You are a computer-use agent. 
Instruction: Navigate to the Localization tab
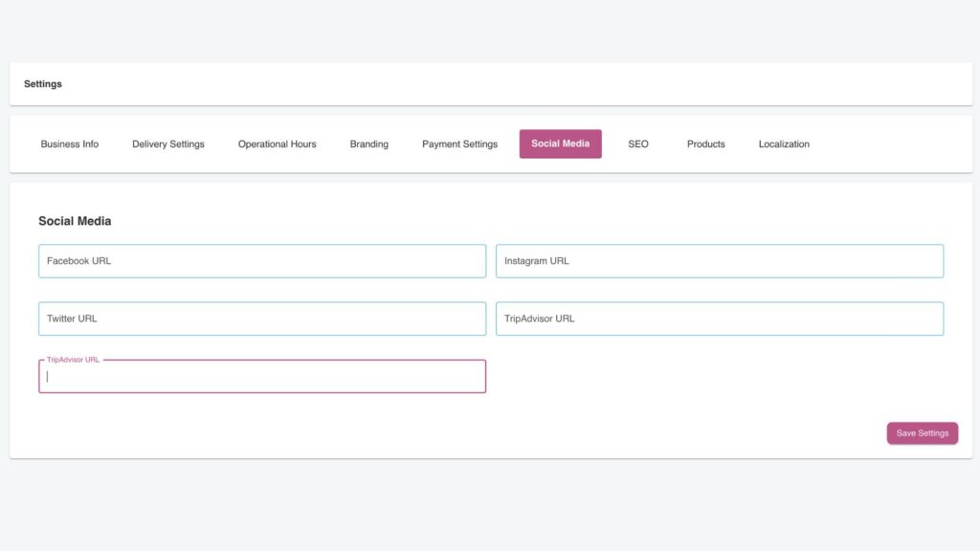[x=784, y=144]
